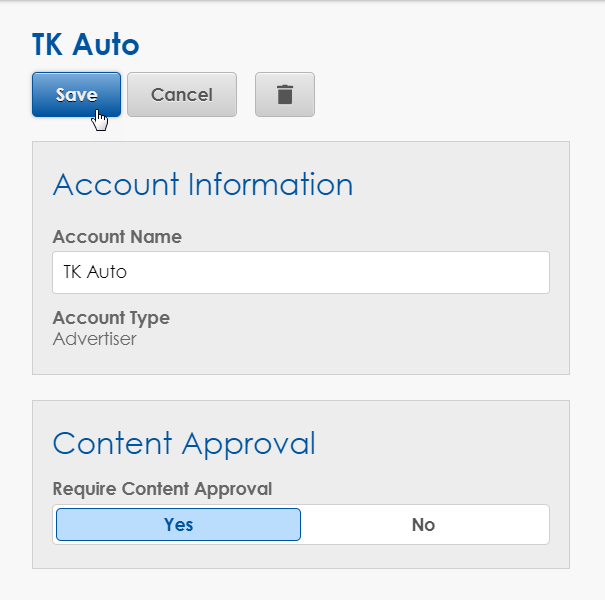This screenshot has width=605, height=600.
Task: Click the TK Auto page title
Action: pos(86,45)
